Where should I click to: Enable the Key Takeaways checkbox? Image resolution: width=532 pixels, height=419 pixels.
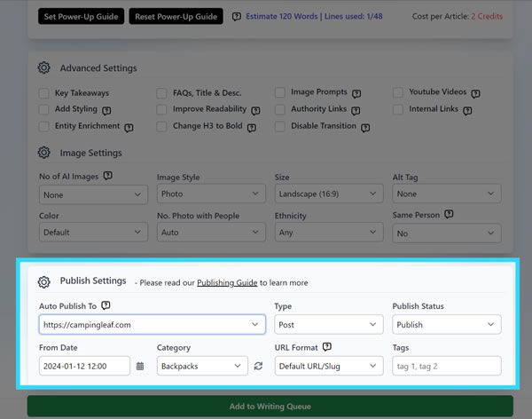43,93
